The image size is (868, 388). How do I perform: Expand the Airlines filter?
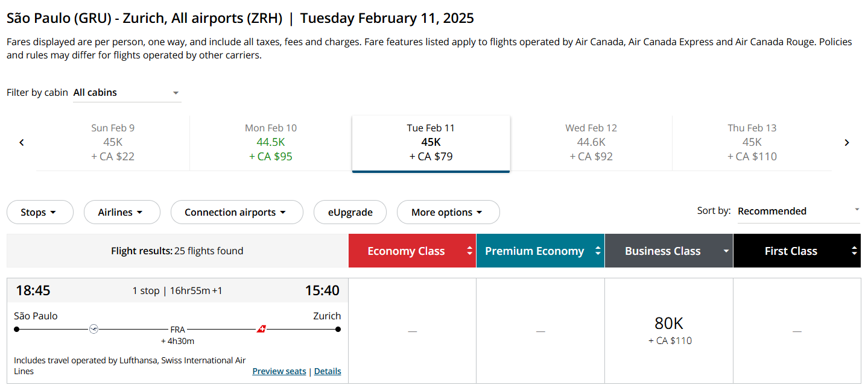pyautogui.click(x=122, y=212)
